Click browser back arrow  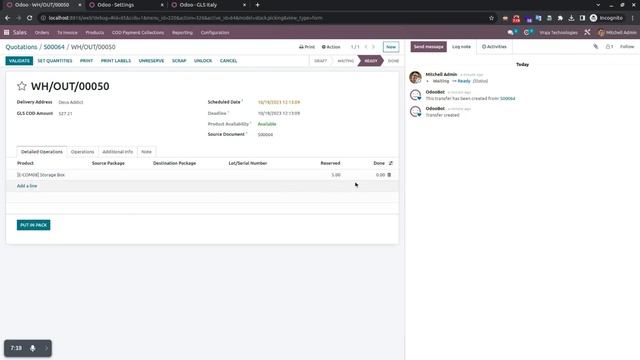pos(7,18)
